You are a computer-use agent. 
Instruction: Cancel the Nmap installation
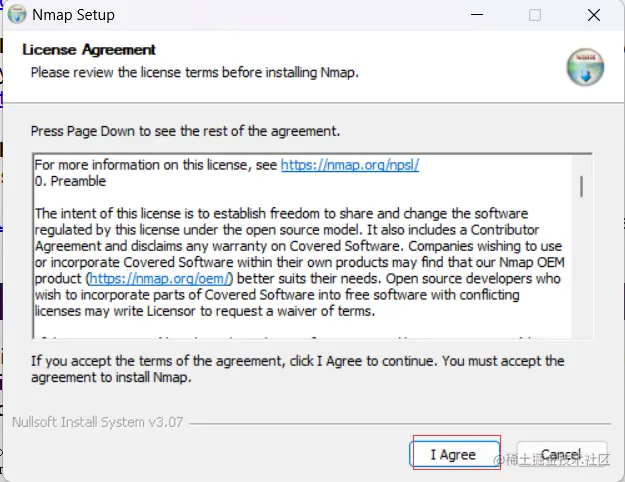pos(562,454)
